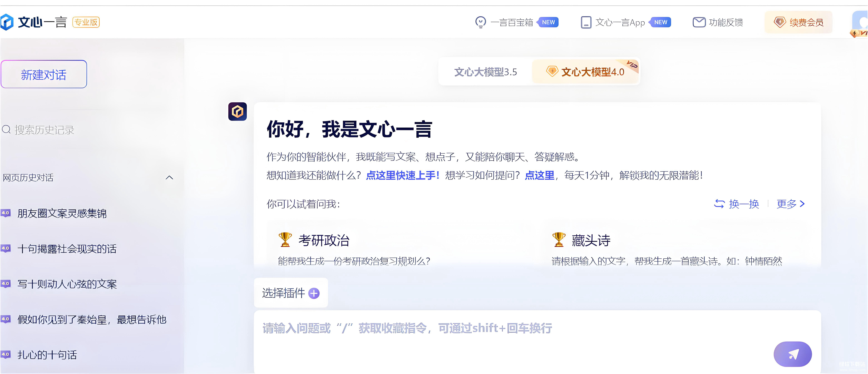The width and height of the screenshot is (868, 374).
Task: Click the 4.0 badge beside 写十则动人心弦的文案
Action: click(x=6, y=284)
